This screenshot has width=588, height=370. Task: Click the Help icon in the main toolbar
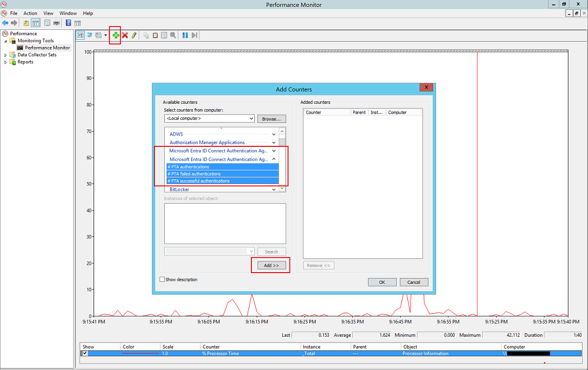tap(69, 23)
